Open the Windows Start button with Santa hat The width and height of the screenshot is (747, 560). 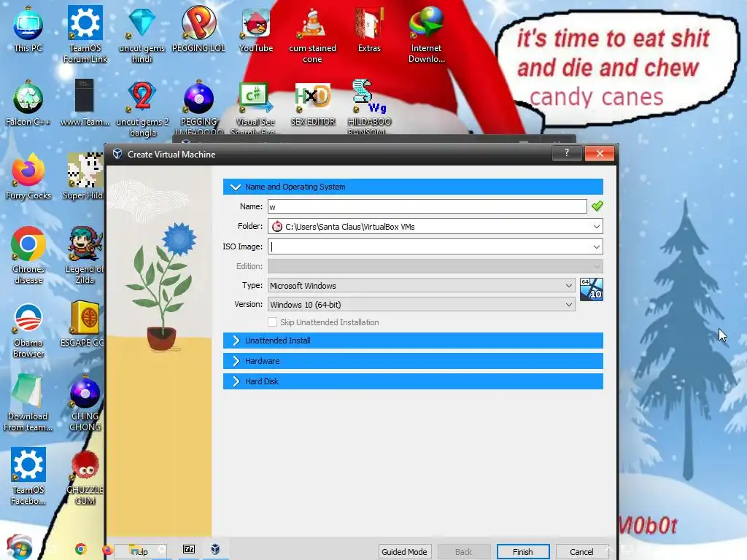click(19, 548)
